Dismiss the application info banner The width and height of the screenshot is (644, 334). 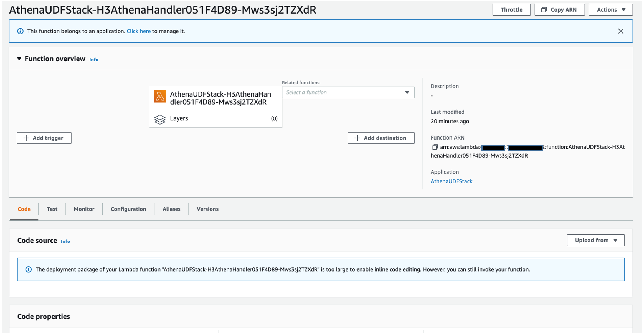(621, 31)
